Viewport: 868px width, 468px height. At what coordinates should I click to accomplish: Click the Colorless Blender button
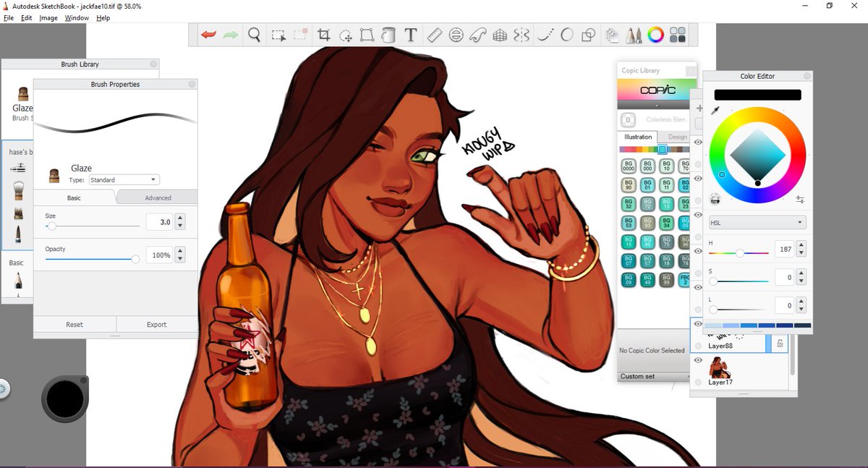coord(628,119)
